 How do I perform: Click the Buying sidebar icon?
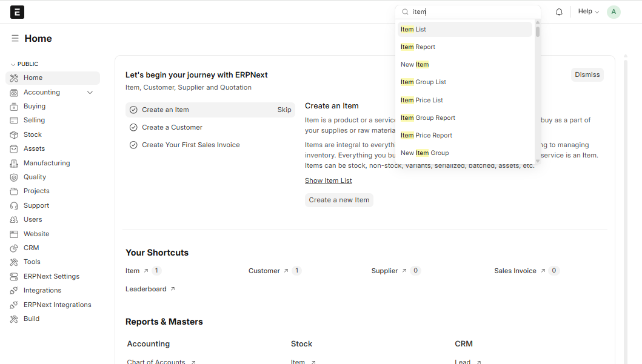pos(14,107)
